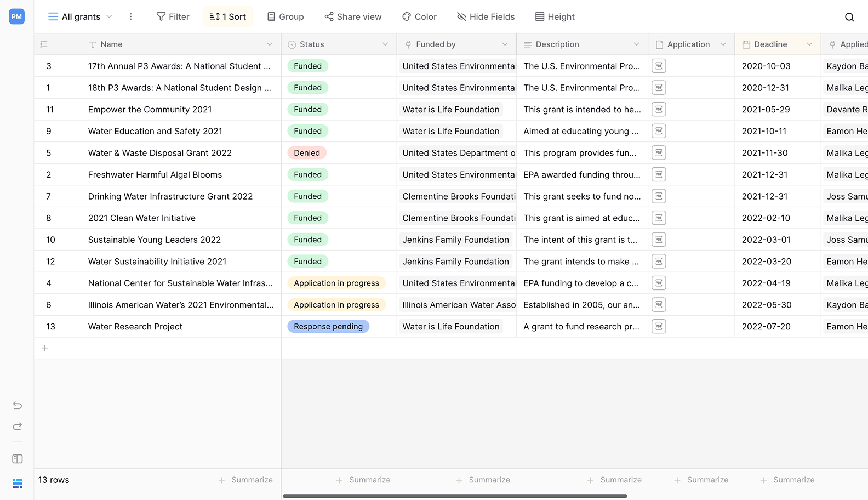
Task: Click the Response pending status tag
Action: [x=328, y=326]
